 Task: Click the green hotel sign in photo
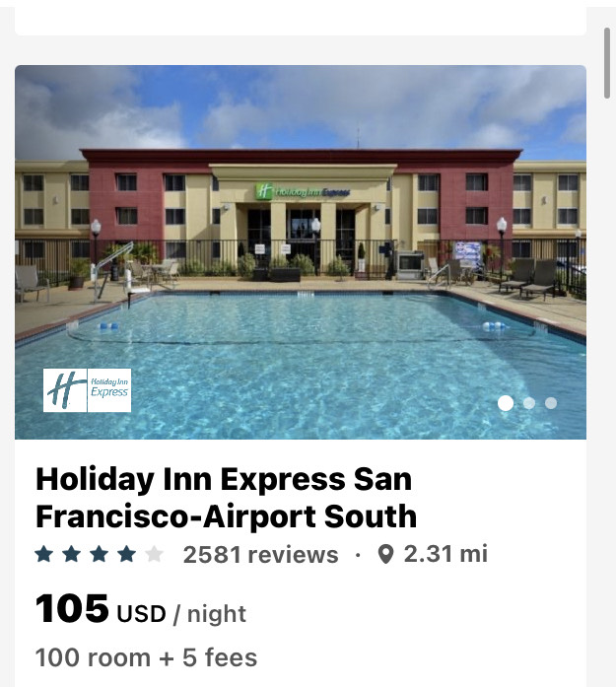[x=303, y=191]
